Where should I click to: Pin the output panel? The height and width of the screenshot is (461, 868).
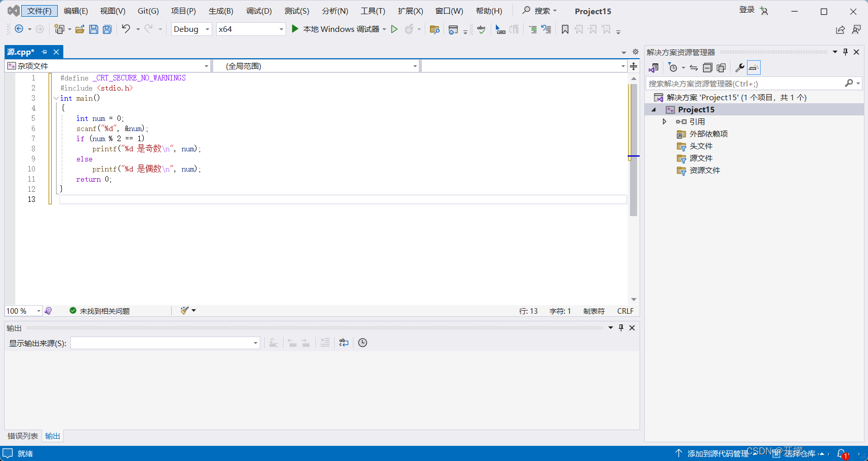(x=621, y=328)
